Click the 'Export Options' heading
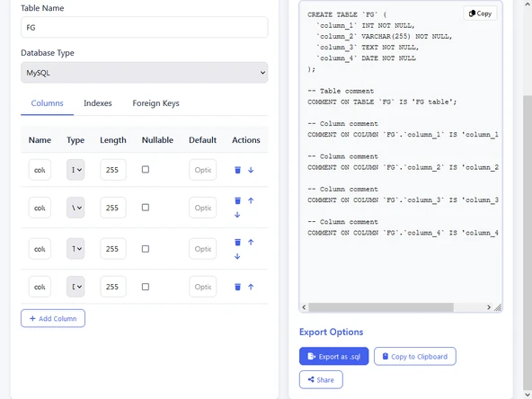The width and height of the screenshot is (532, 399). (x=331, y=332)
